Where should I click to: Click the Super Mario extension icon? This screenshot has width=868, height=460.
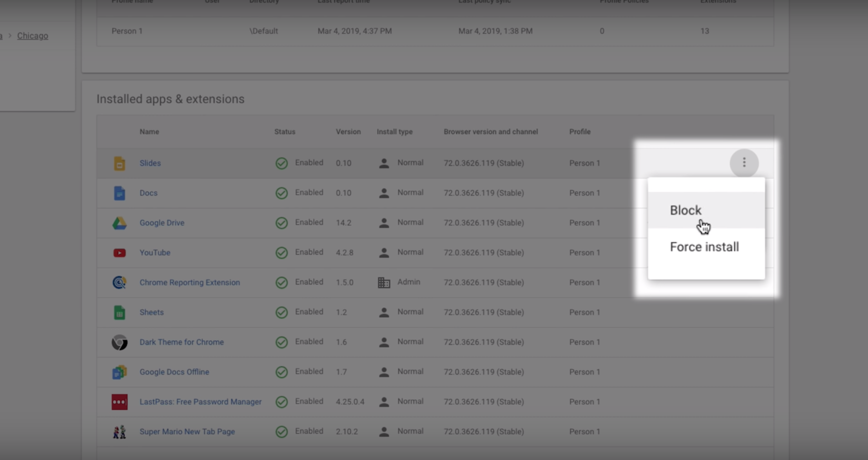[x=119, y=432]
